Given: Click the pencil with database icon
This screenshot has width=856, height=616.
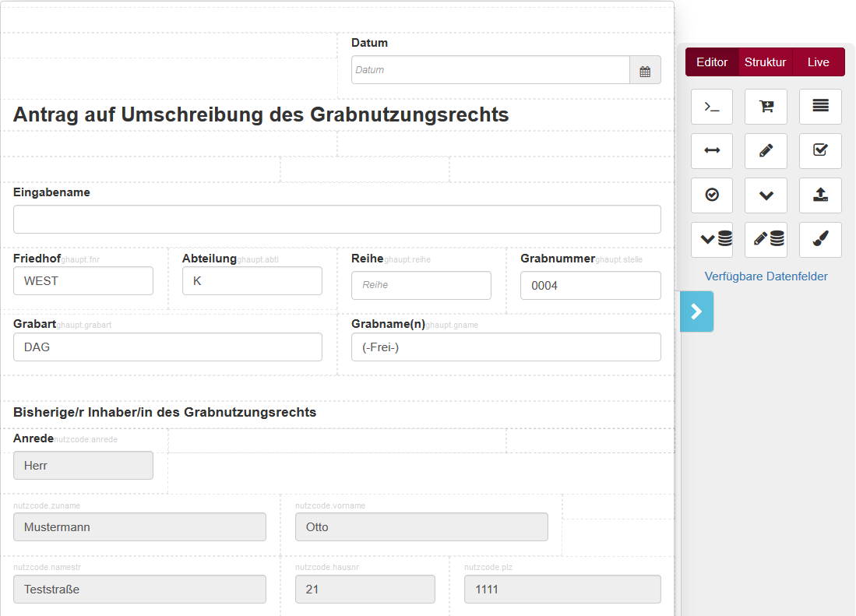Looking at the screenshot, I should tap(766, 240).
